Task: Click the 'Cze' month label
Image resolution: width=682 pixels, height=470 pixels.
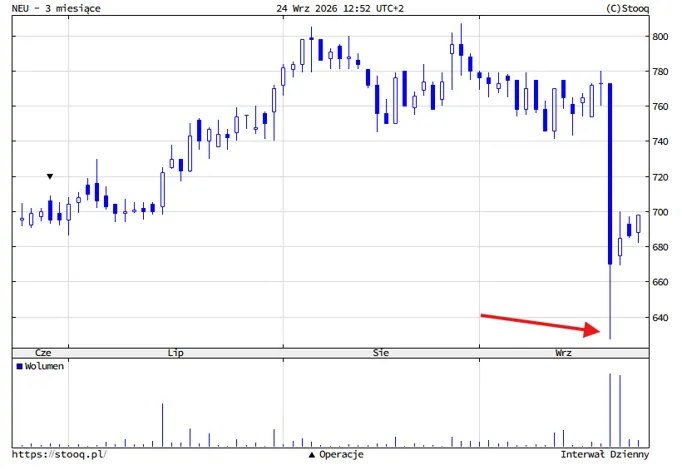Action: (x=43, y=353)
